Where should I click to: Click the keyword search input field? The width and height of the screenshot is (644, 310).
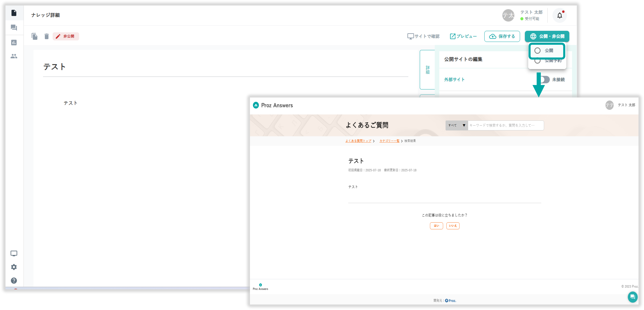[505, 125]
